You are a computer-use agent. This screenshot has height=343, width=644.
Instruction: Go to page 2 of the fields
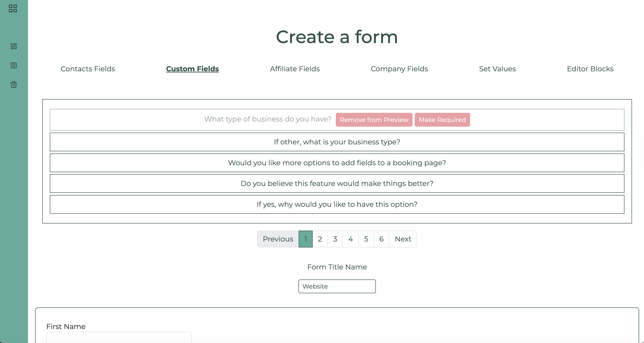(x=320, y=239)
